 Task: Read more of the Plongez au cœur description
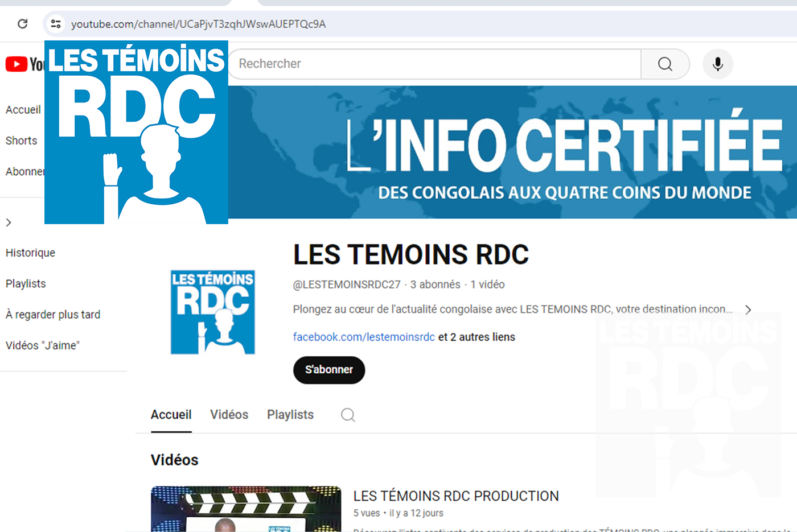512,310
